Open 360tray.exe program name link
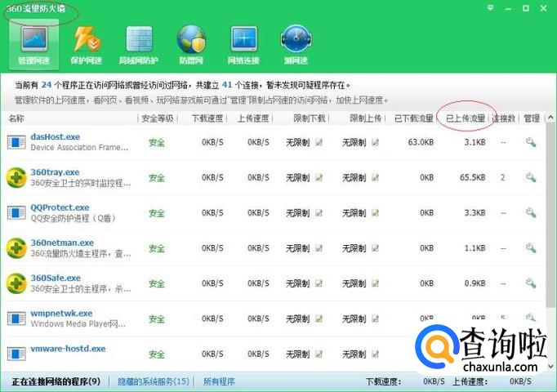 (55, 172)
